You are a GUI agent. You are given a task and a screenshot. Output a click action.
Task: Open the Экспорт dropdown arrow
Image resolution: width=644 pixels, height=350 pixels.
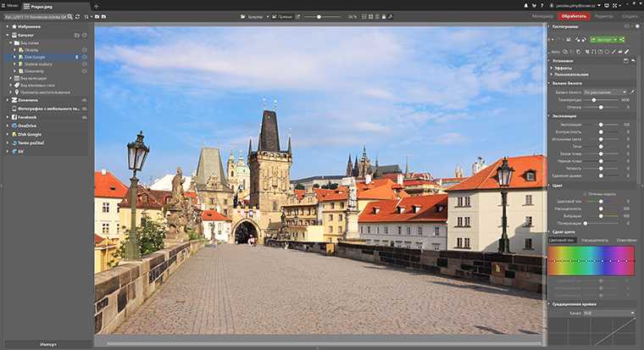[616, 40]
